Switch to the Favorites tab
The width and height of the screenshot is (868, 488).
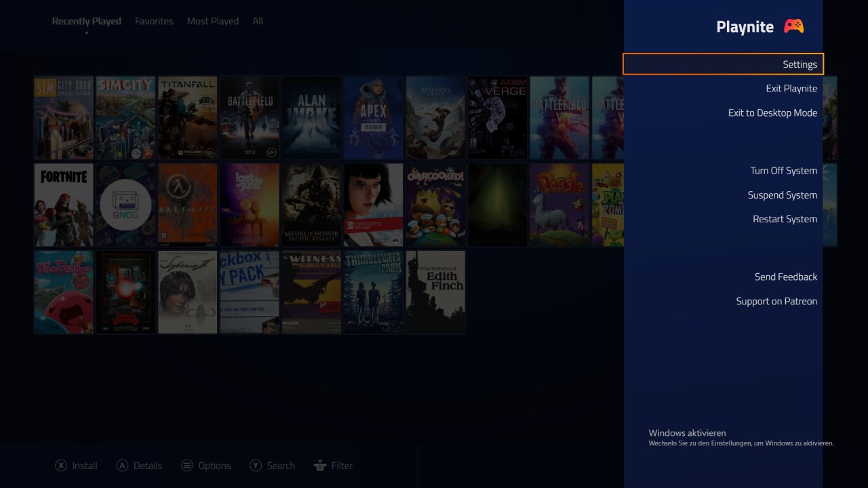click(x=154, y=21)
